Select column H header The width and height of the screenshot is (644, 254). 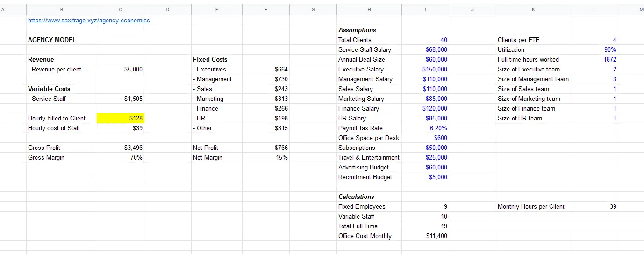(369, 9)
